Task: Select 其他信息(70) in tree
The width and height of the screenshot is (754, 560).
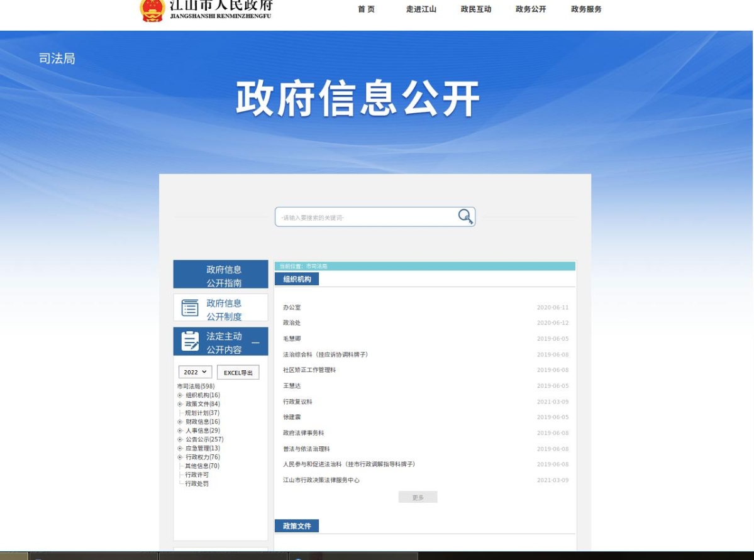Action: click(x=202, y=466)
